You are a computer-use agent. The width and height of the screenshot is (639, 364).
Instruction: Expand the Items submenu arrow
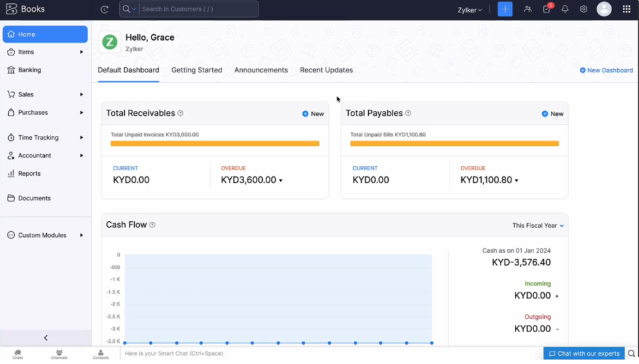[82, 52]
